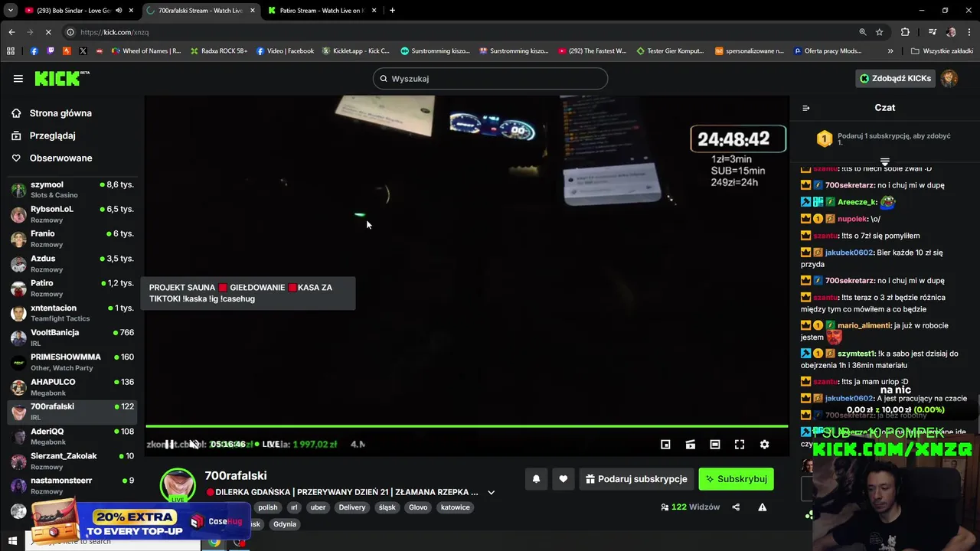Image resolution: width=980 pixels, height=551 pixels.
Task: Open Franio channel in sidebar
Action: tap(73, 239)
